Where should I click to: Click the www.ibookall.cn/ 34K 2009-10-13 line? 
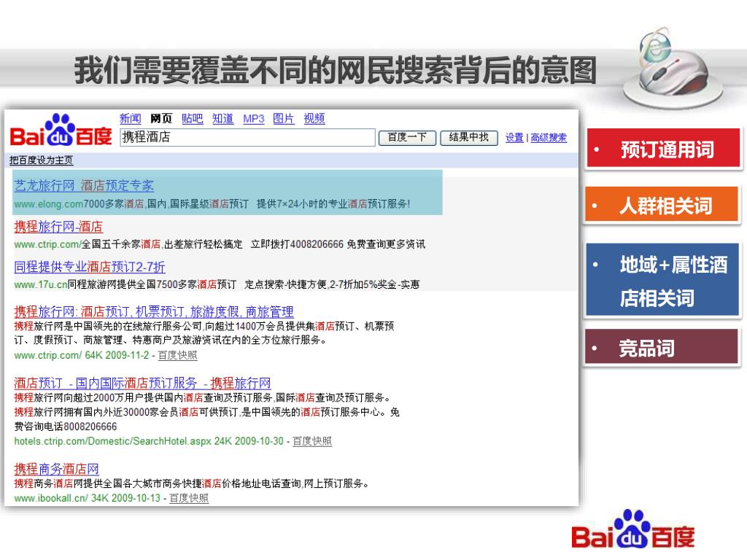point(88,498)
